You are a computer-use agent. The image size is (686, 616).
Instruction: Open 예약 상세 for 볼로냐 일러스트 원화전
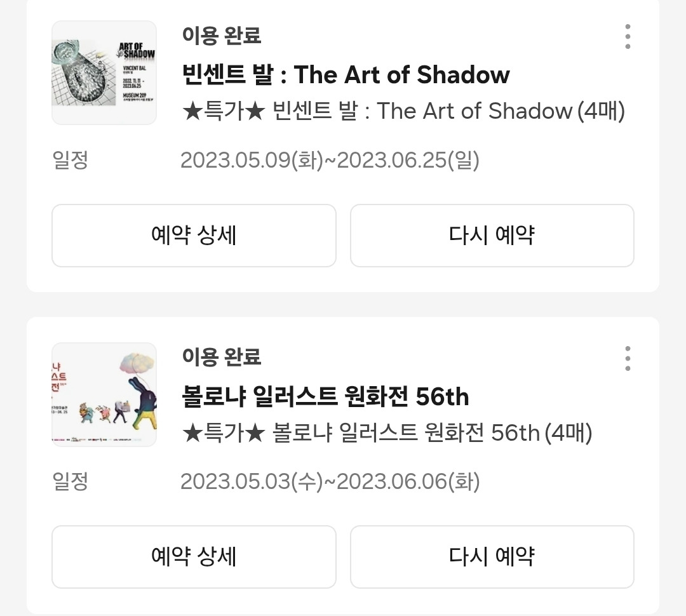click(x=193, y=557)
